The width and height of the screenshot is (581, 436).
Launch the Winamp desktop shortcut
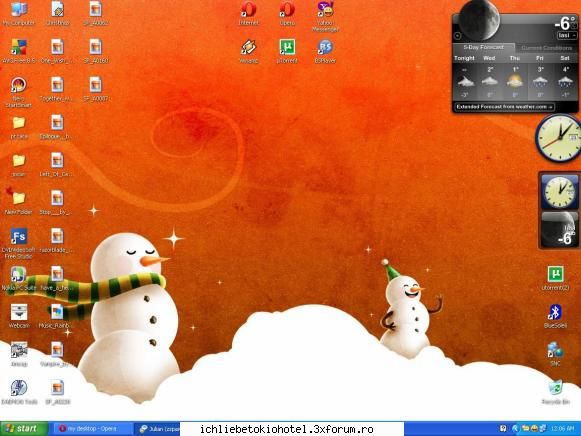249,51
